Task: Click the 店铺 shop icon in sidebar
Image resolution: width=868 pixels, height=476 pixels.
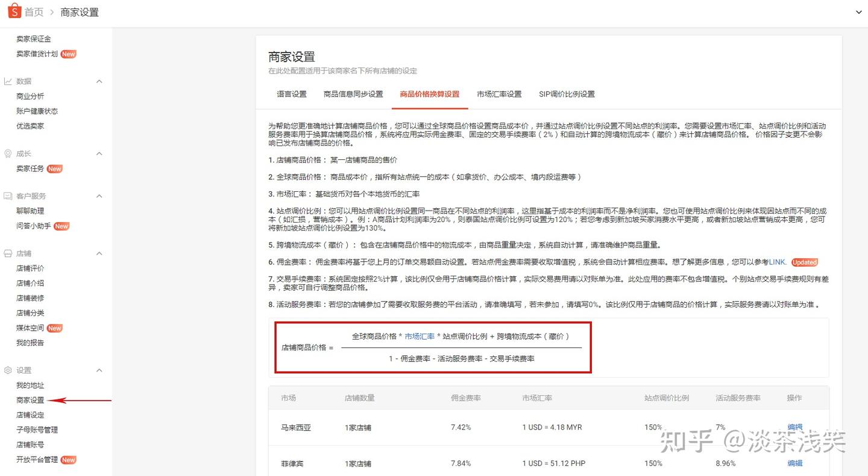Action: pos(8,253)
